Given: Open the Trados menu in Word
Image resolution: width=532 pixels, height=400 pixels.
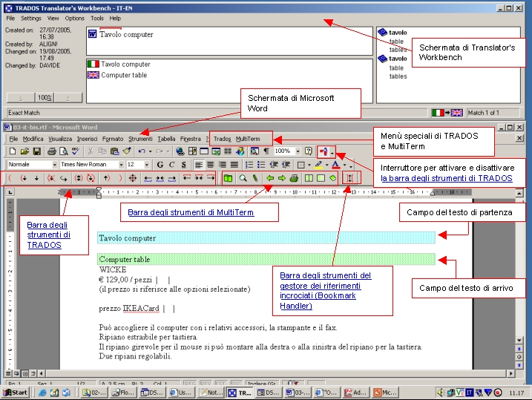Looking at the screenshot, I should [223, 139].
